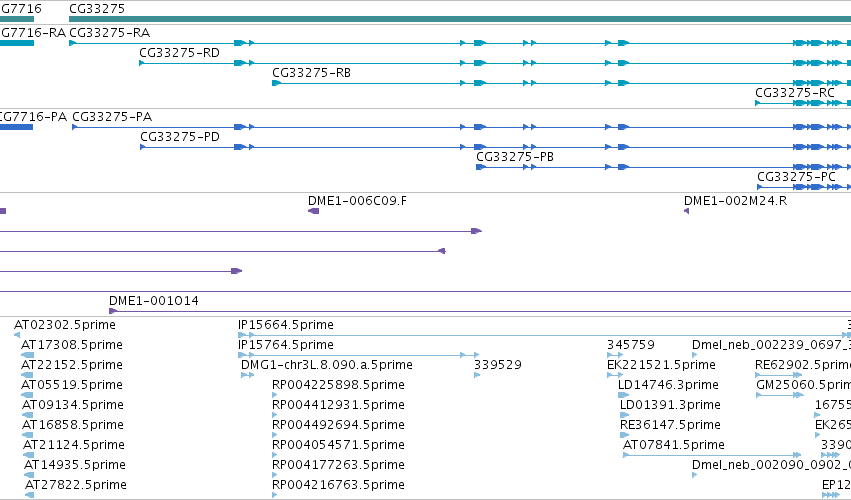Image resolution: width=851 pixels, height=500 pixels.
Task: Click the DME1-001O14 purple start arrow
Action: [113, 311]
